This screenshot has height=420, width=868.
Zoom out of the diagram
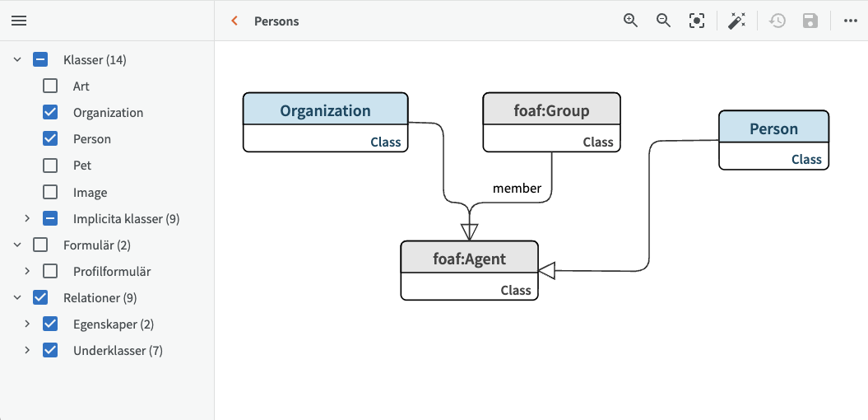[x=664, y=21]
